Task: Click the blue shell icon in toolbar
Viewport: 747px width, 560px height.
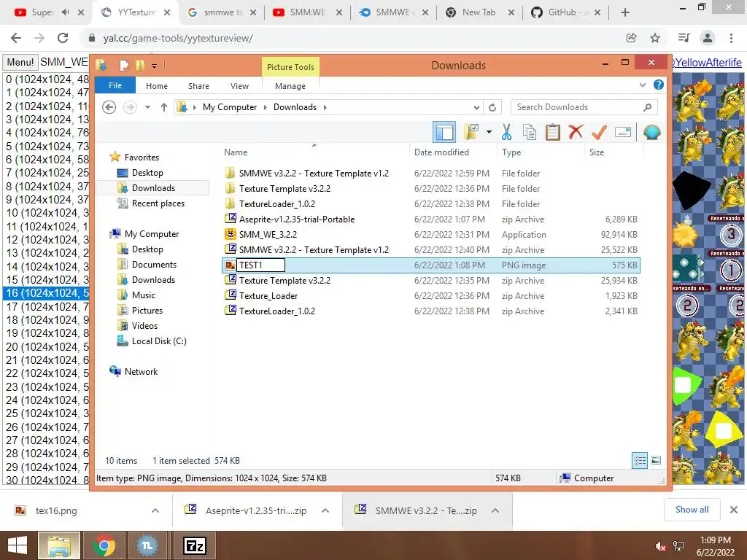Action: [651, 132]
